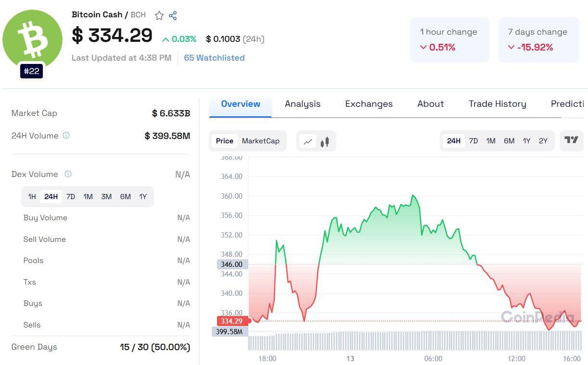
Task: Click the 399.58M volume marker
Action: point(230,331)
